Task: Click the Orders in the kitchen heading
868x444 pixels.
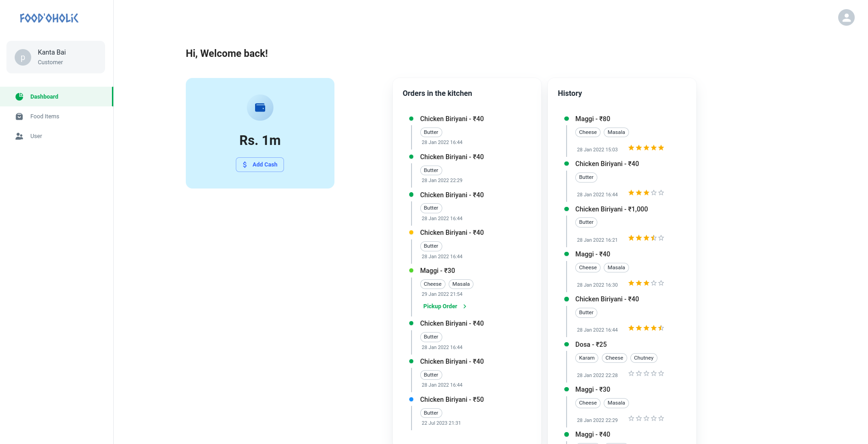Action: click(x=437, y=94)
